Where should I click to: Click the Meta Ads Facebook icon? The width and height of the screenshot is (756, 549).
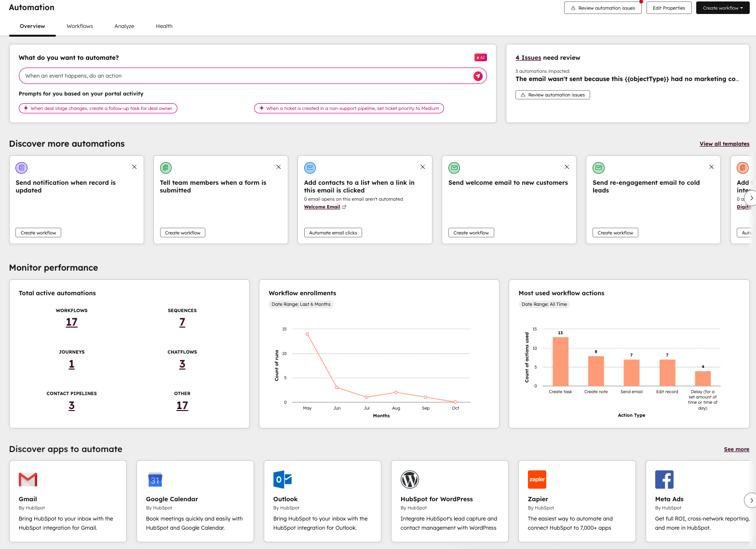[664, 480]
